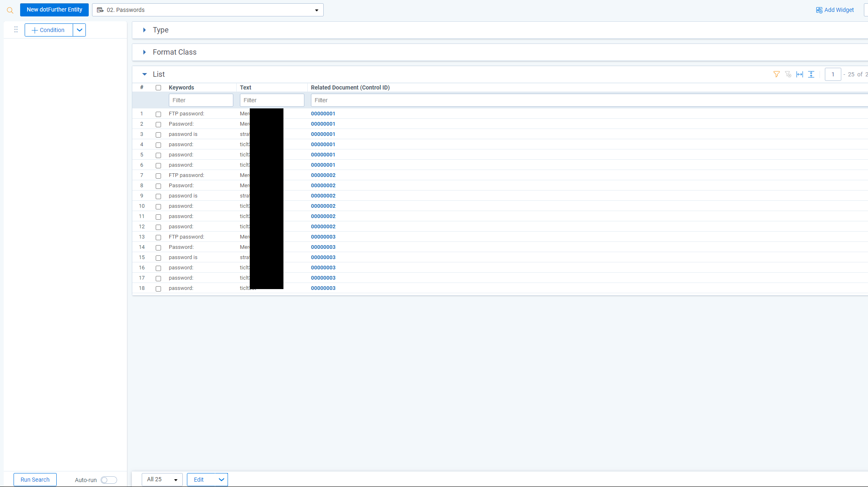Click the Keywords filter field
The image size is (868, 487).
pyautogui.click(x=201, y=100)
